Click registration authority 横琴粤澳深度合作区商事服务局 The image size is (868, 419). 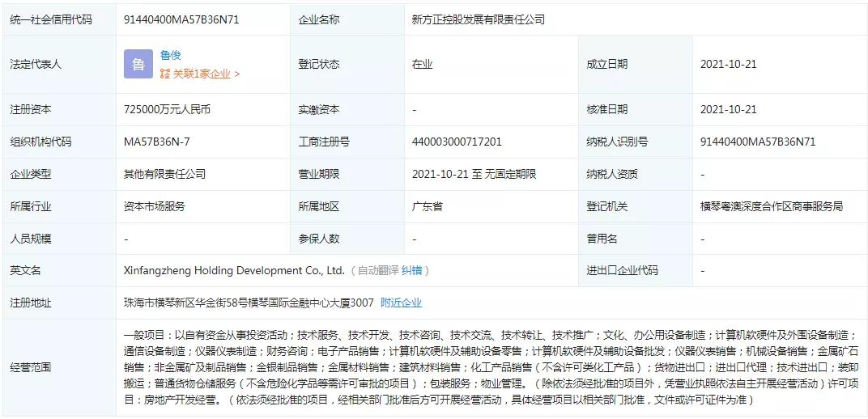[772, 207]
